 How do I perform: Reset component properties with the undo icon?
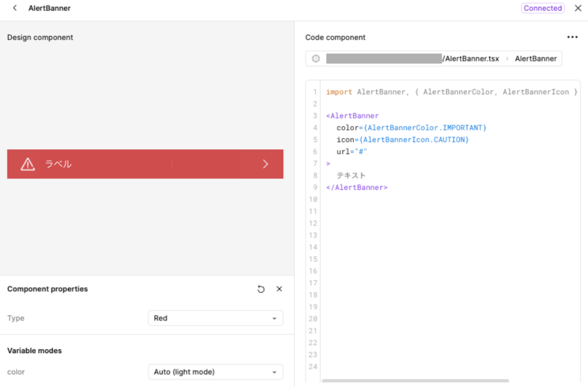[261, 289]
